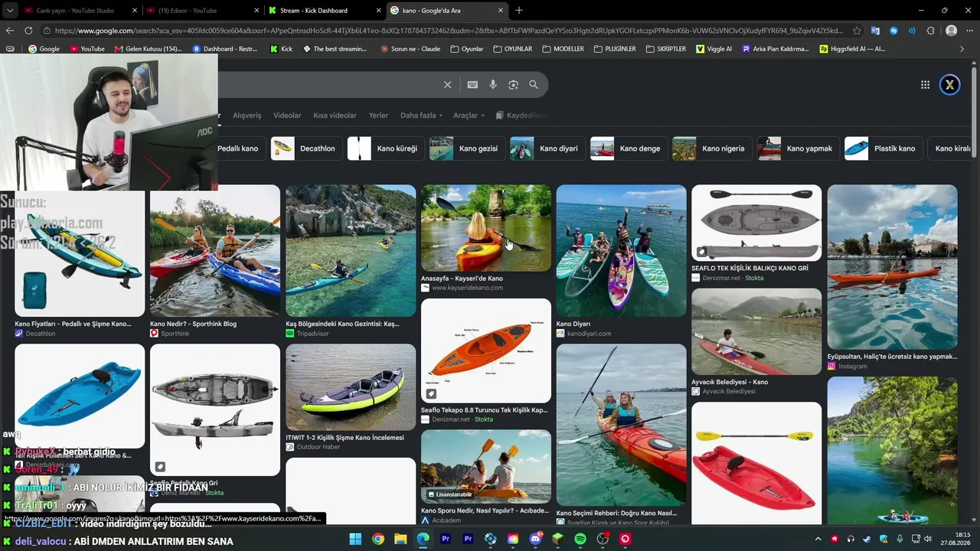Viewport: 980px width, 551px height.
Task: Open ITIWIT inflatable kayak image
Action: pyautogui.click(x=351, y=387)
